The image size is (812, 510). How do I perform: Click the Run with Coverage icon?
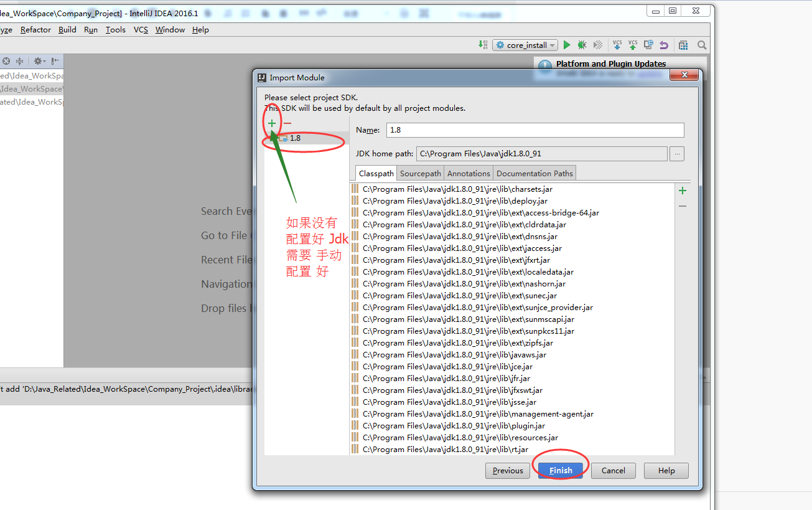click(x=598, y=45)
